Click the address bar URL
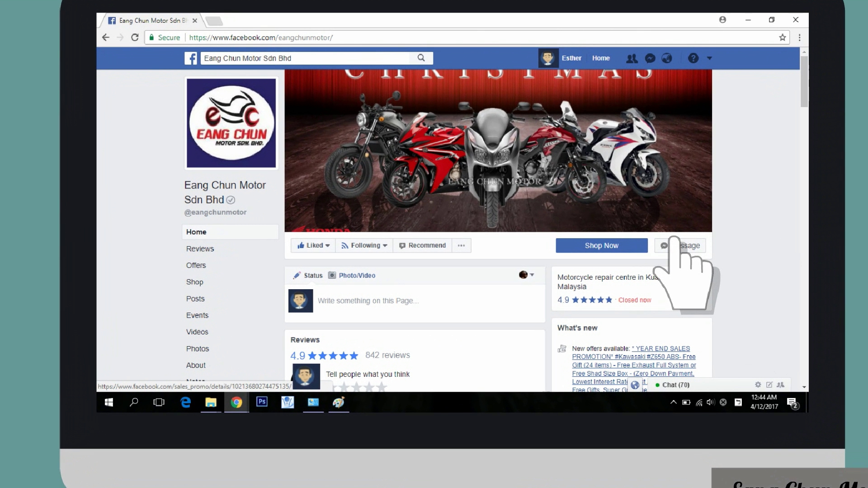 click(261, 38)
